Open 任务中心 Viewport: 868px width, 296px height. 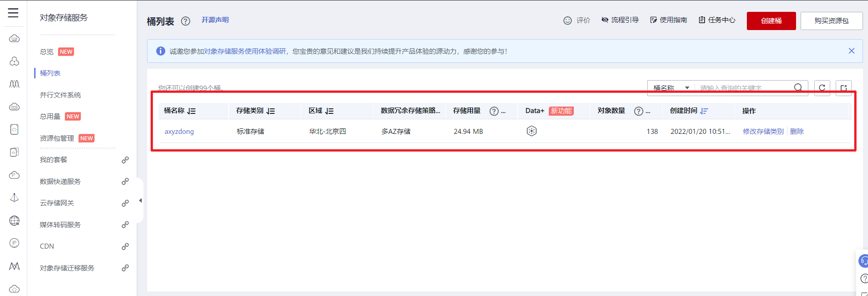[x=717, y=20]
